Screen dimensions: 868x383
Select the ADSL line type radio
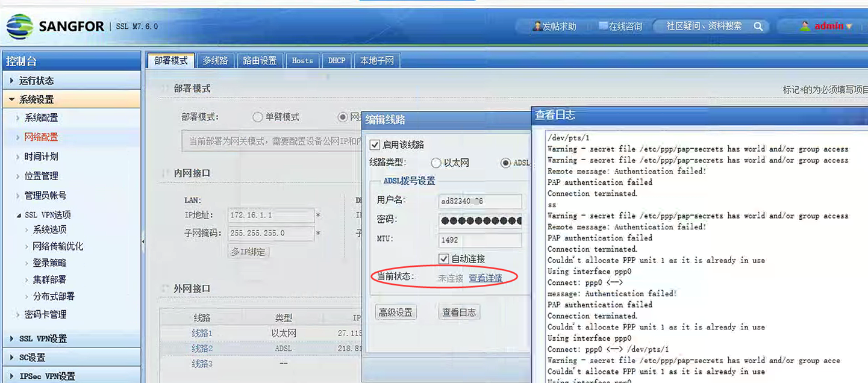506,163
